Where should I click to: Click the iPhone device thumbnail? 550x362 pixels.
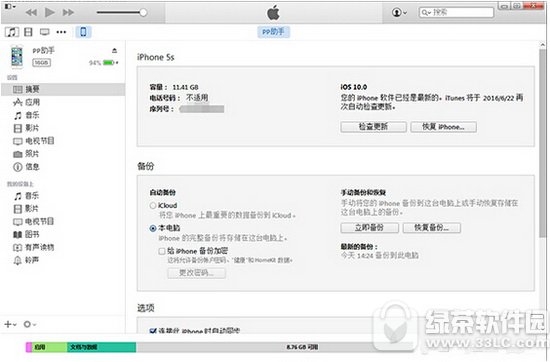[17, 56]
